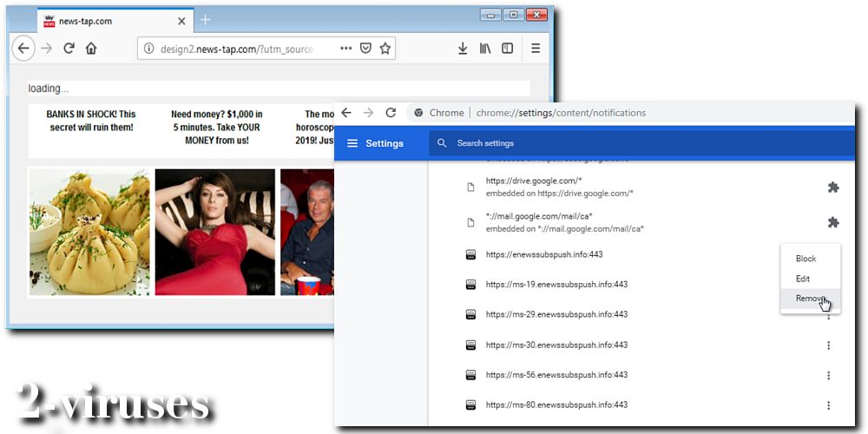This screenshot has width=868, height=434.
Task: Choose Remove in the context menu
Action: [x=811, y=299]
